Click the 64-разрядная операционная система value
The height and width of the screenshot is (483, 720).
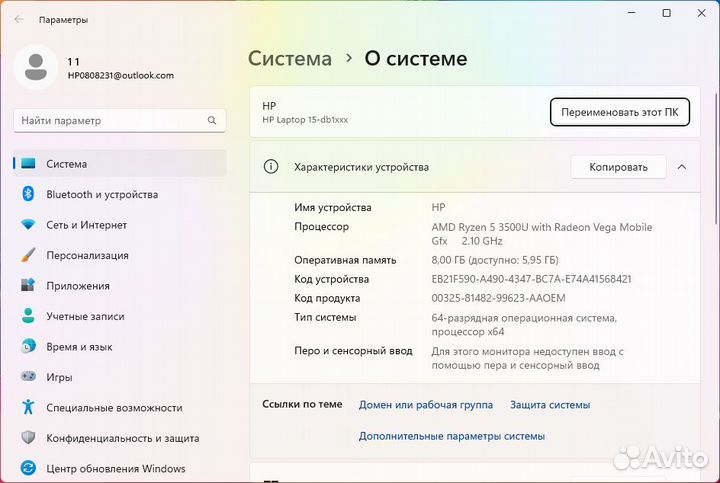coord(524,325)
